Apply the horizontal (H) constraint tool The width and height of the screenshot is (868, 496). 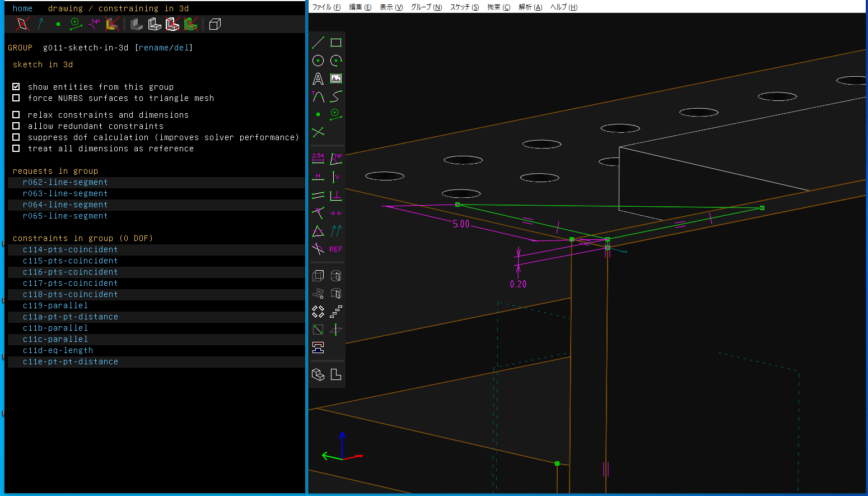[x=318, y=177]
